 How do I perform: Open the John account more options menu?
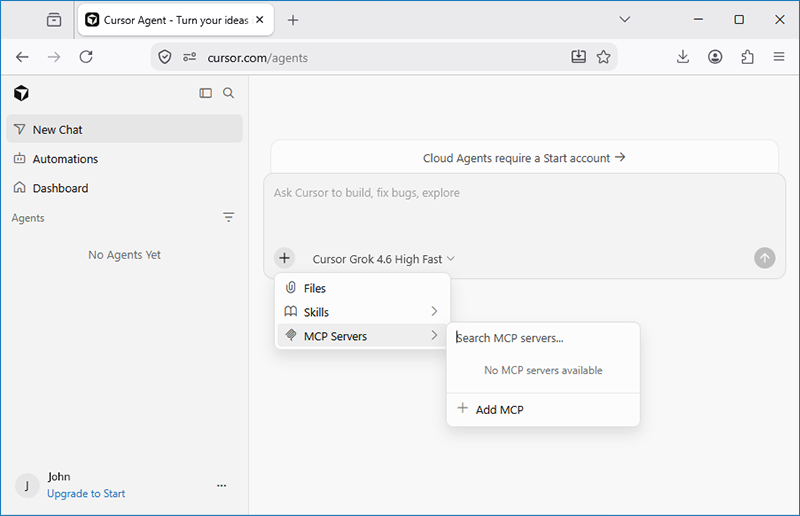[221, 485]
